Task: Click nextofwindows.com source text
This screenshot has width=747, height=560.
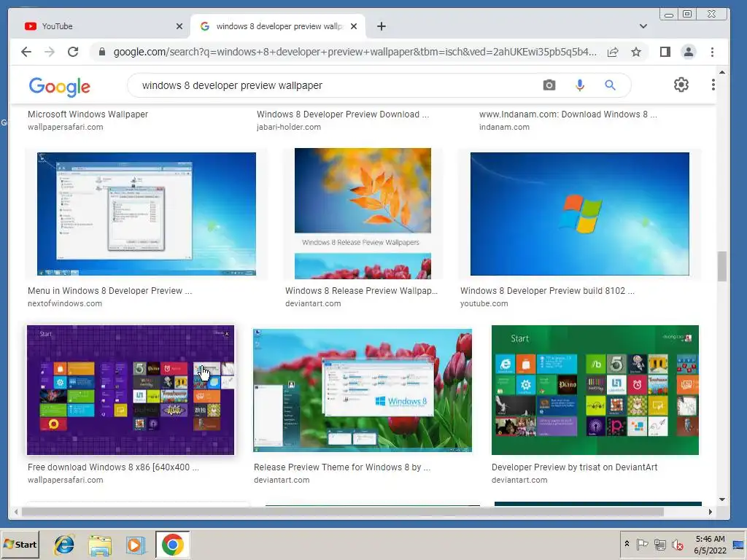Action: 65,304
